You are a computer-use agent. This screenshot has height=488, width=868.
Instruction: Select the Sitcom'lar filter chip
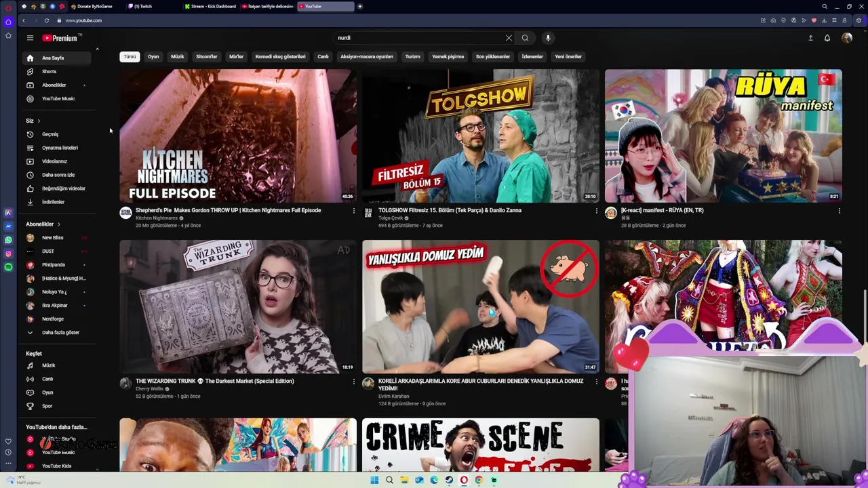point(207,57)
